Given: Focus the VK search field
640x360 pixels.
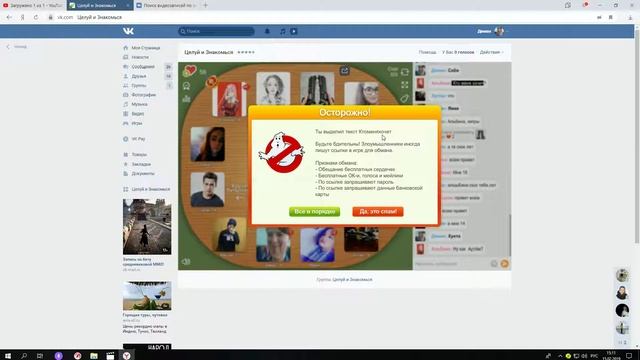Looking at the screenshot, I should [216, 31].
